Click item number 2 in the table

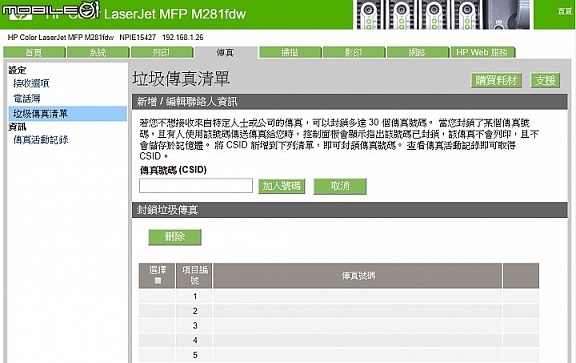tap(195, 311)
